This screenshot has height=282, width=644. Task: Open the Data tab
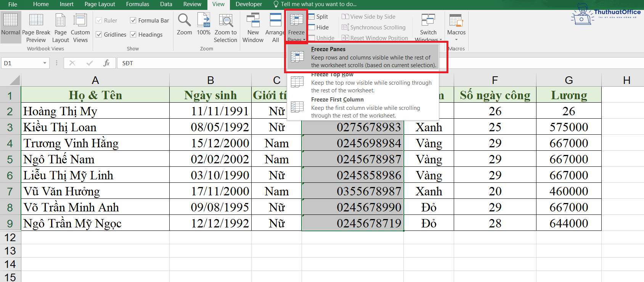point(166,4)
